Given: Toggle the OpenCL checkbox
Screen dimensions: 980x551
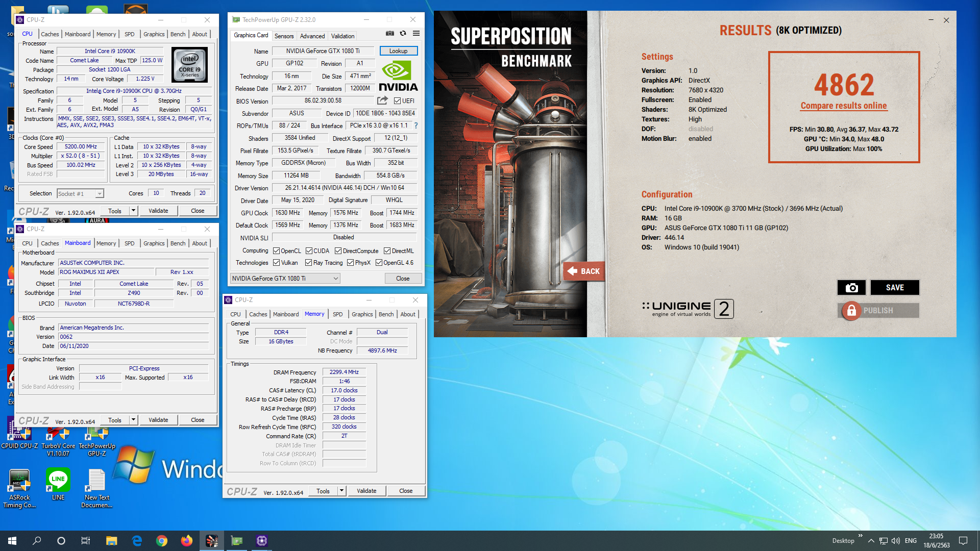Looking at the screenshot, I should [276, 251].
